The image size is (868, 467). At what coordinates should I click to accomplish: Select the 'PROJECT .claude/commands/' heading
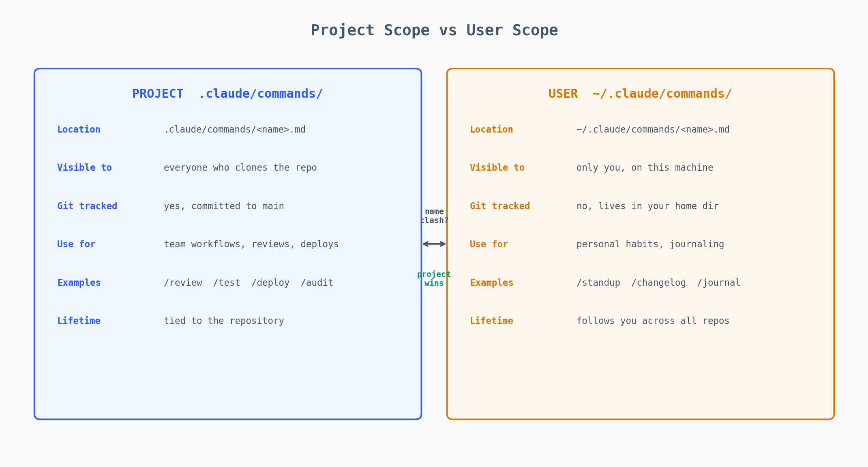[227, 94]
